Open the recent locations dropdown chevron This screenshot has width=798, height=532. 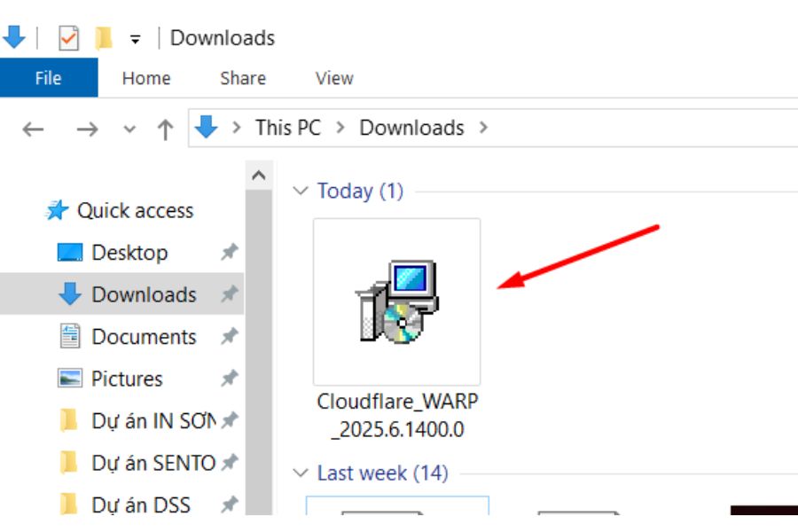129,129
